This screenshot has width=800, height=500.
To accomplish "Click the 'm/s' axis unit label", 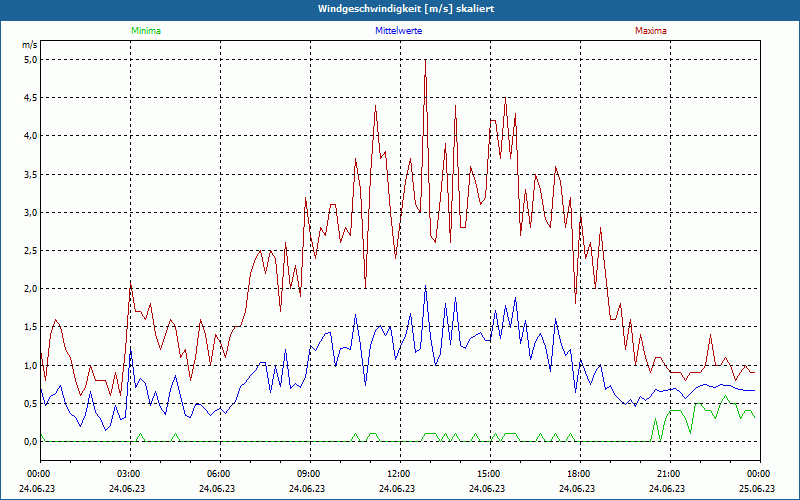I will pyautogui.click(x=30, y=45).
